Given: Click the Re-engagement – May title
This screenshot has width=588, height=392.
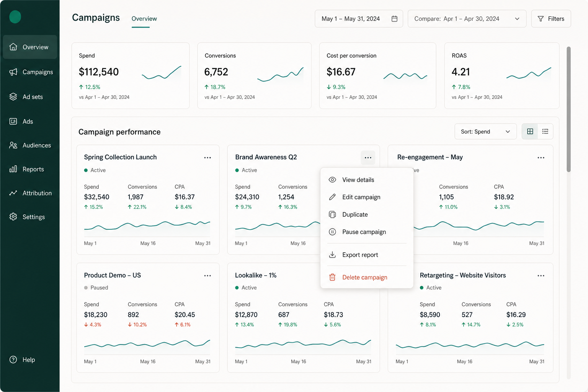Looking at the screenshot, I should coord(430,157).
